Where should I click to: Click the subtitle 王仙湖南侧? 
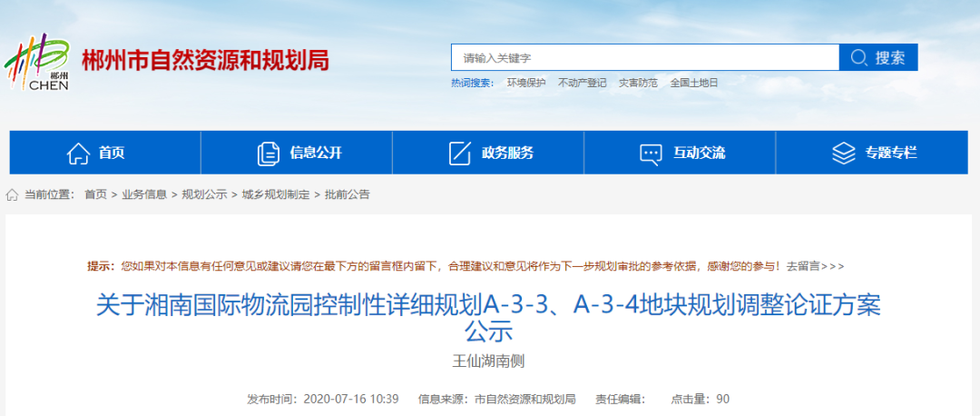(488, 362)
